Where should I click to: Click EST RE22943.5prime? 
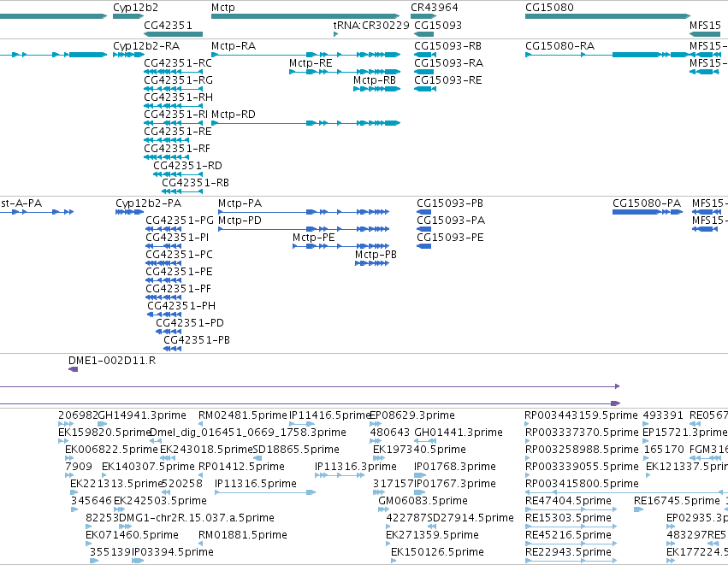click(568, 552)
